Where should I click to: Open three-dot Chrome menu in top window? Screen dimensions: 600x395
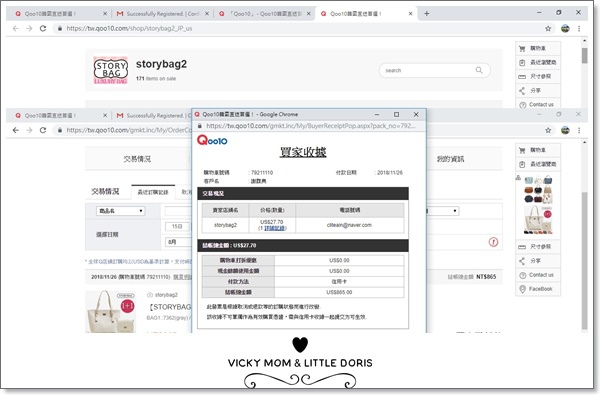(579, 28)
